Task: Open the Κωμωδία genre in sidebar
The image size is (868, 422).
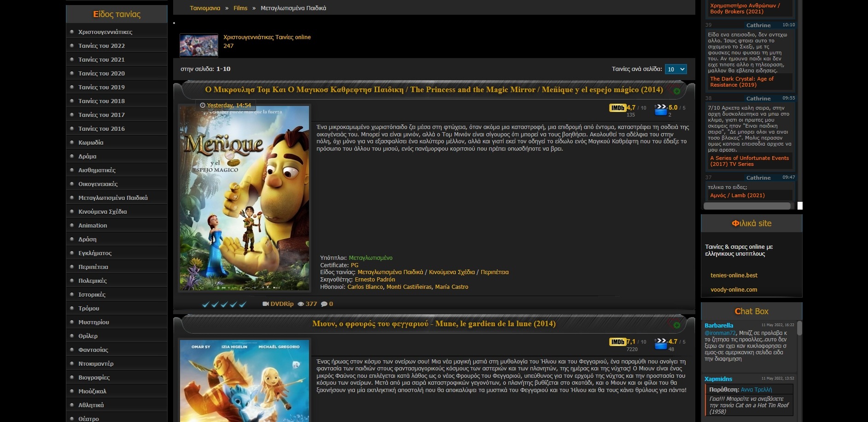Action: 91,142
